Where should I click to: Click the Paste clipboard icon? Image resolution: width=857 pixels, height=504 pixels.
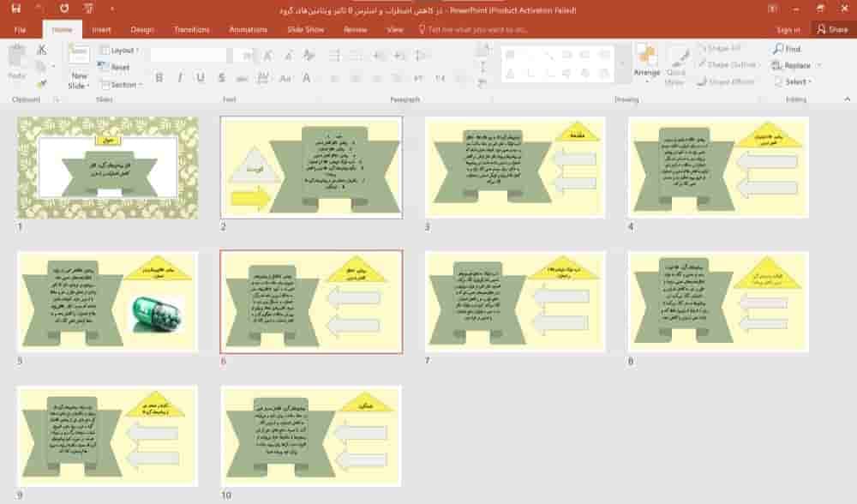coord(17,57)
